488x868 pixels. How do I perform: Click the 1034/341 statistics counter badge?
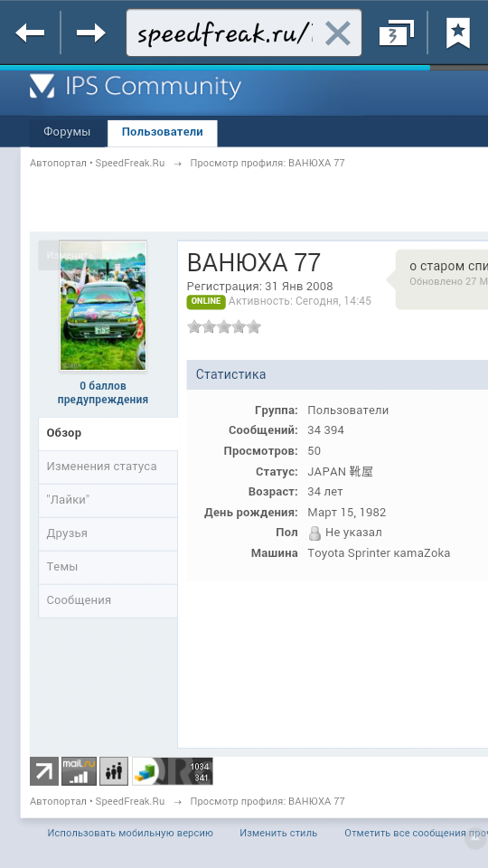172,771
